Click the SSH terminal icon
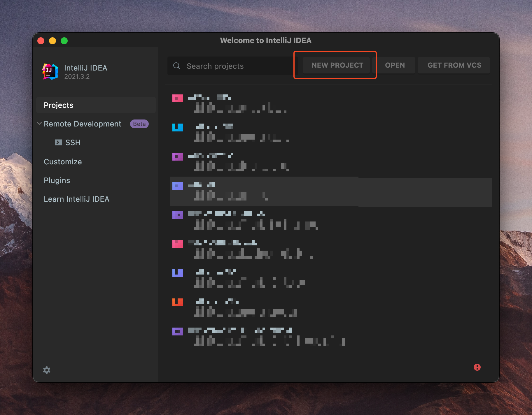This screenshot has height=415, width=532. click(x=58, y=143)
